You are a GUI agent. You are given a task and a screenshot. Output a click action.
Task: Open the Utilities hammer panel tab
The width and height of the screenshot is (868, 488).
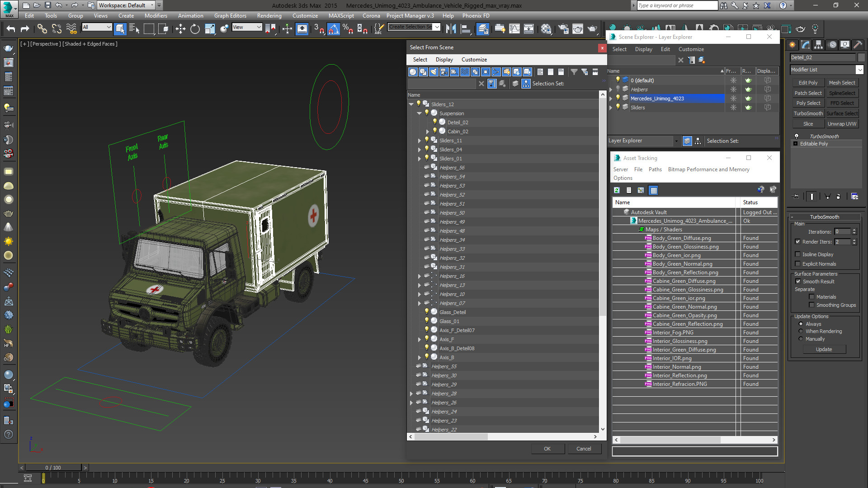(x=858, y=45)
